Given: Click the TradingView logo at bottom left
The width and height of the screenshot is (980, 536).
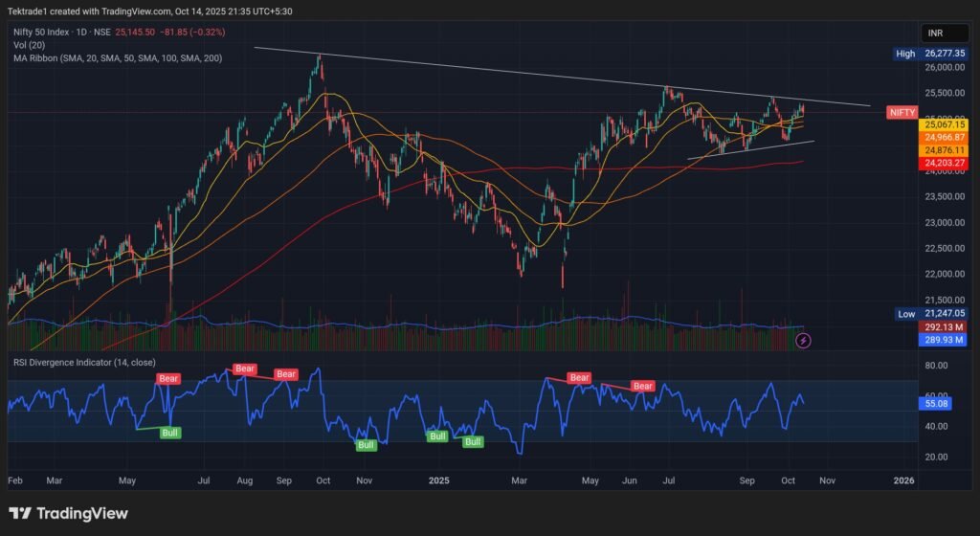Looking at the screenshot, I should click(68, 514).
